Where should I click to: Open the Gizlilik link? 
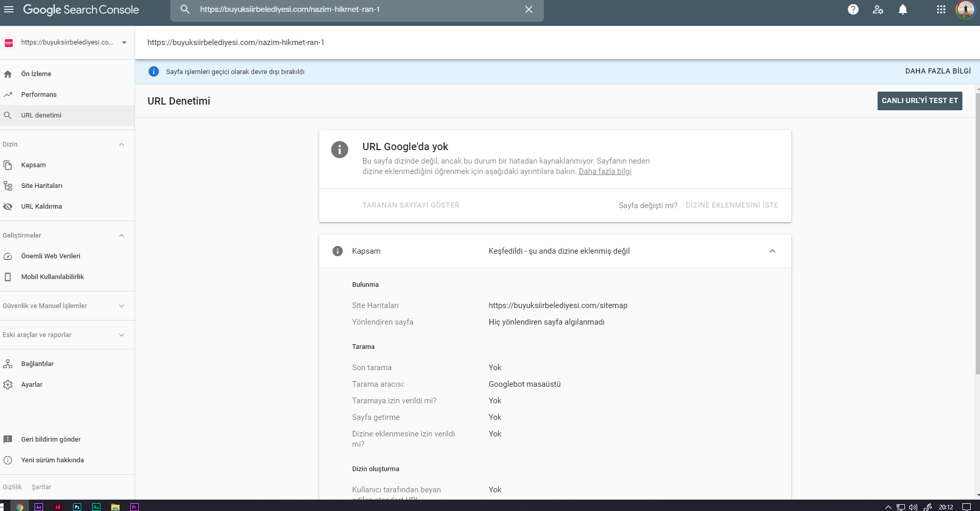pos(12,487)
